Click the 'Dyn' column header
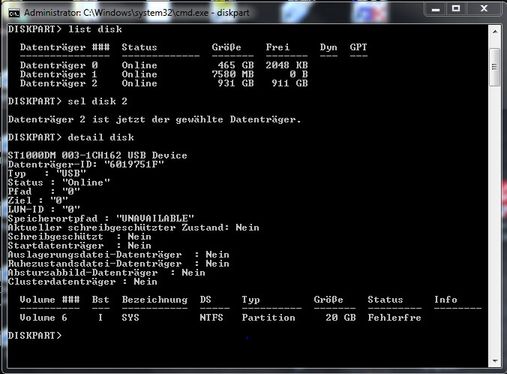Screen dimensions: 507x374 329,48
